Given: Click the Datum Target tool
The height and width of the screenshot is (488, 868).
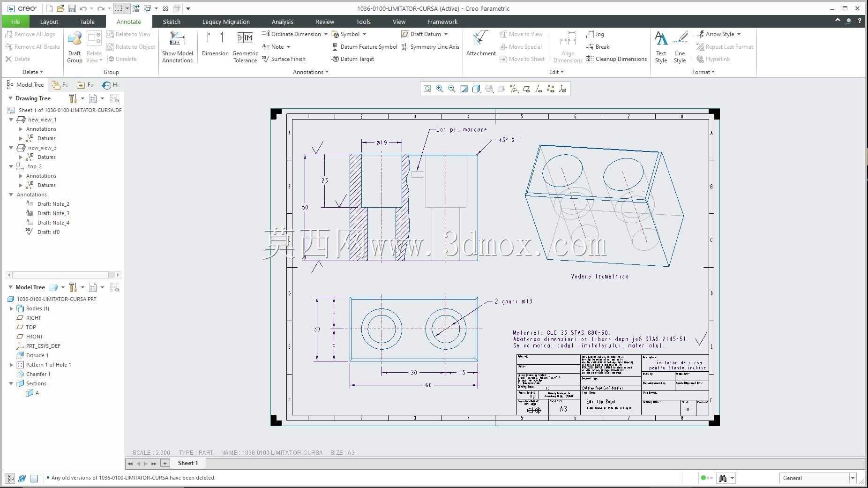Looking at the screenshot, I should 353,59.
